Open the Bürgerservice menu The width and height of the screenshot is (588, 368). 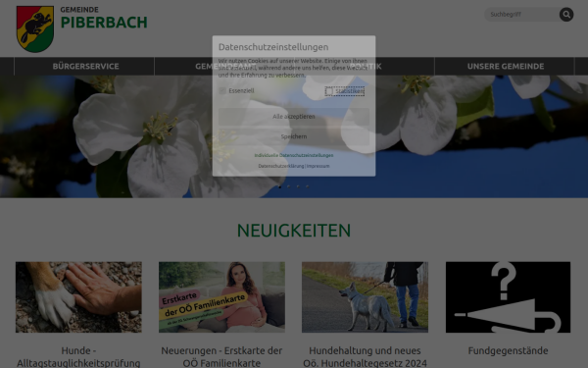coord(85,67)
